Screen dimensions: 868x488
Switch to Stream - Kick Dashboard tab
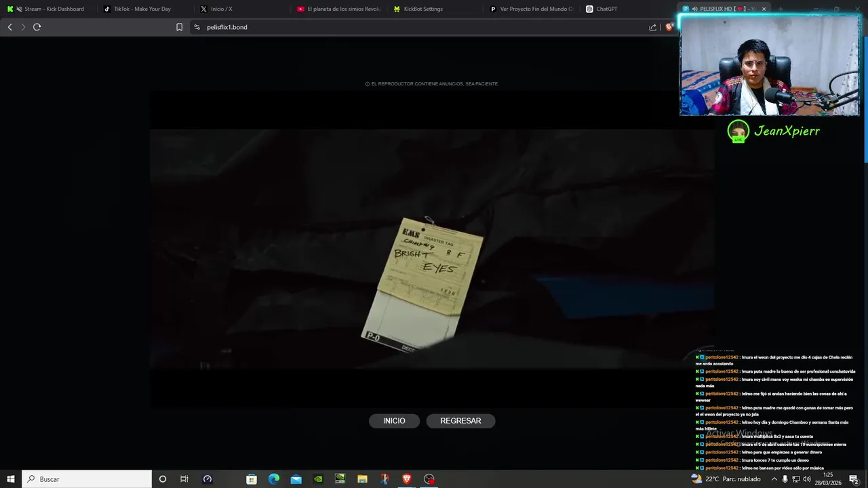click(x=50, y=9)
